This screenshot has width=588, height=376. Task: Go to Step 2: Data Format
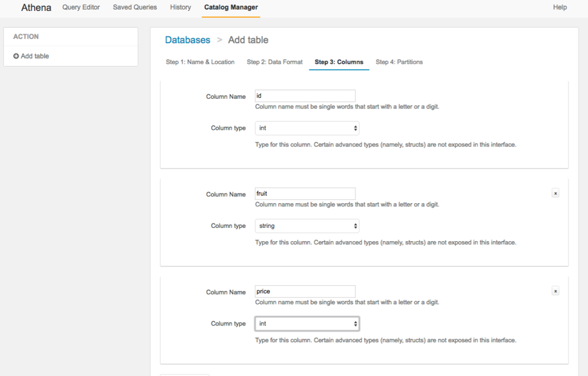click(x=274, y=62)
